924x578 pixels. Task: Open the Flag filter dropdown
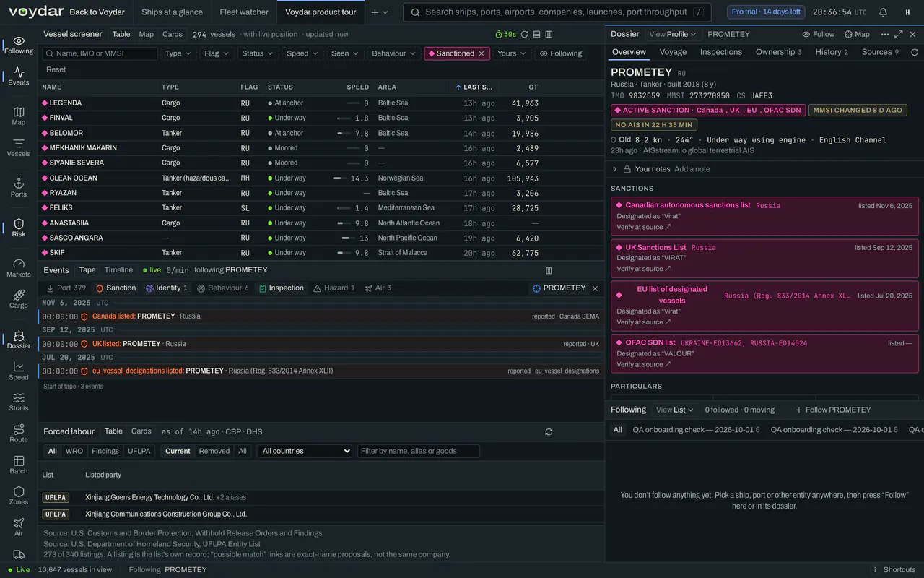(217, 53)
